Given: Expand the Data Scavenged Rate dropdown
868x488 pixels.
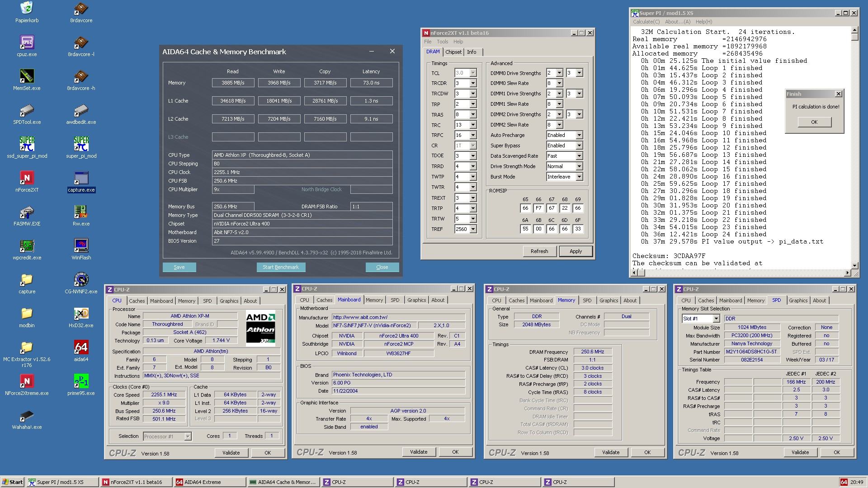Looking at the screenshot, I should [x=579, y=156].
